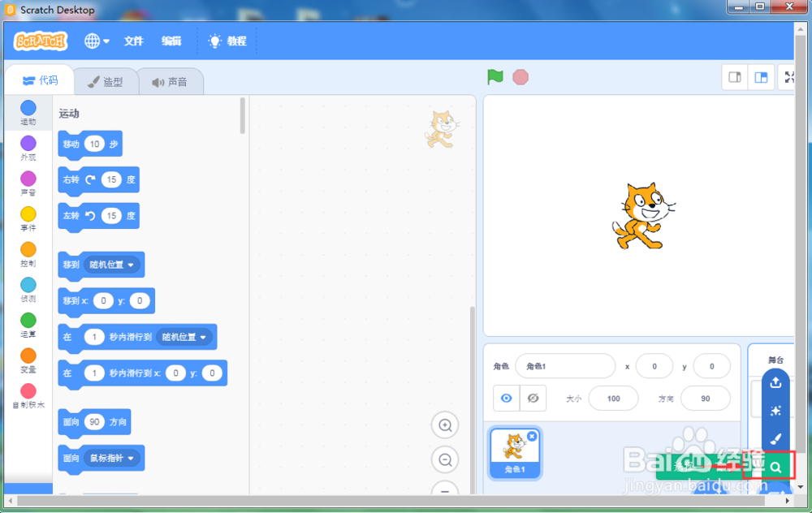Open the language globe menu

click(97, 41)
